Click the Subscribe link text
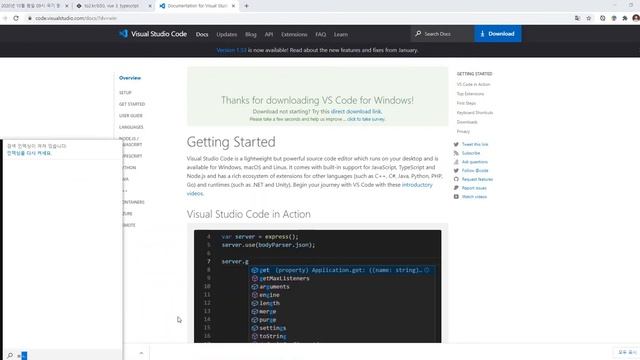 (x=471, y=153)
